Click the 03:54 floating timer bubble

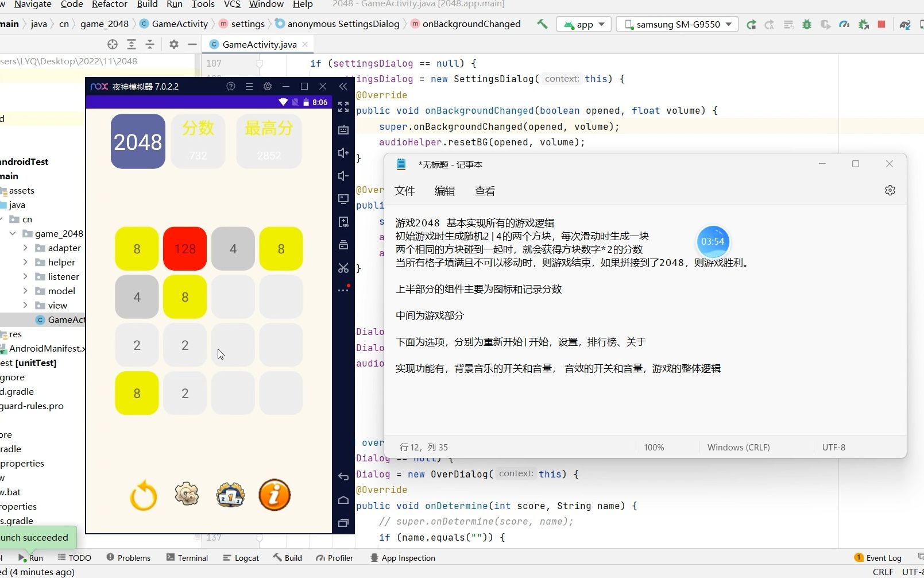click(713, 241)
